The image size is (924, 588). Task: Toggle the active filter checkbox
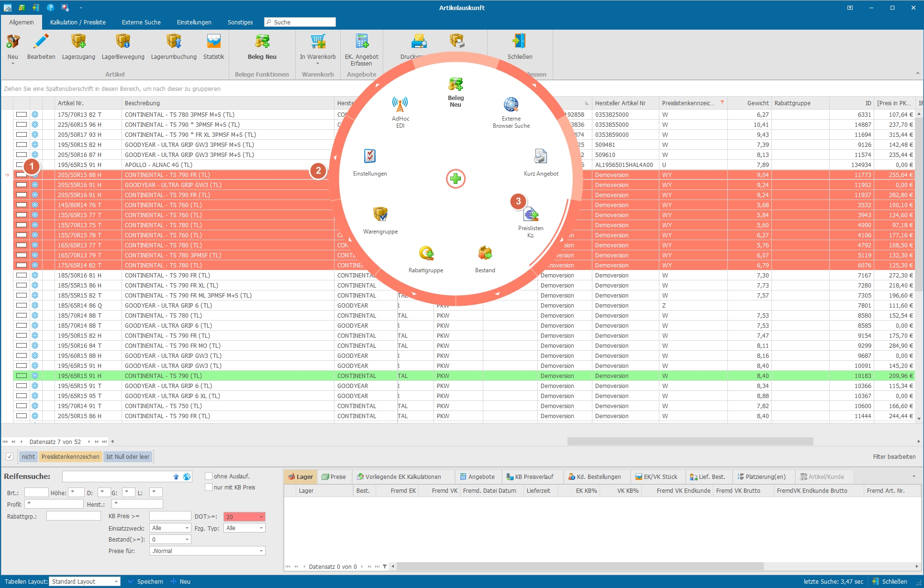pos(9,456)
